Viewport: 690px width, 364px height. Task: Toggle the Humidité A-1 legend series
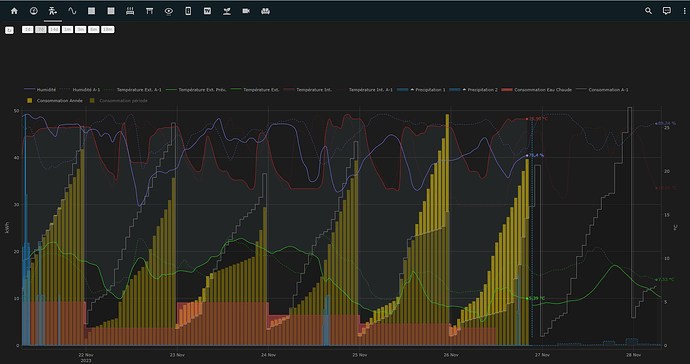coord(80,90)
